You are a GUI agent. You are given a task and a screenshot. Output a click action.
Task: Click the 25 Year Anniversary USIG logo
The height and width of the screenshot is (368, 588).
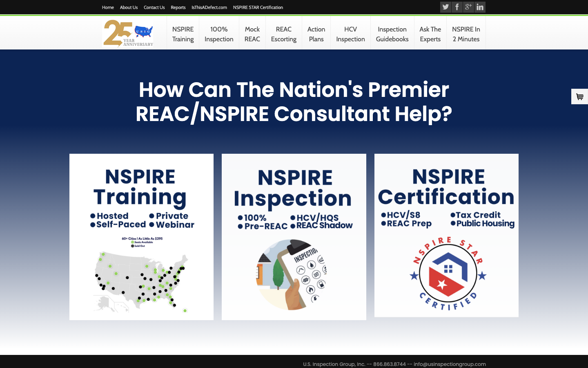click(x=129, y=33)
